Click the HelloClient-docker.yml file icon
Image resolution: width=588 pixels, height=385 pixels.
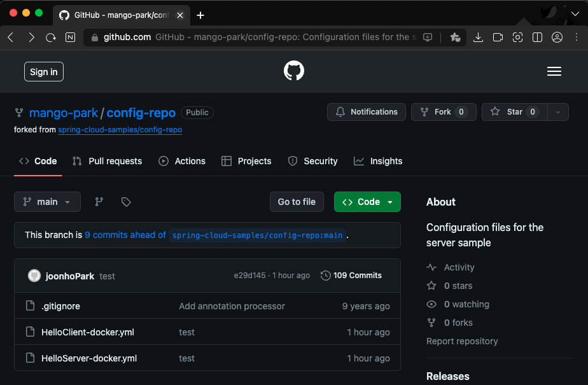coord(30,332)
